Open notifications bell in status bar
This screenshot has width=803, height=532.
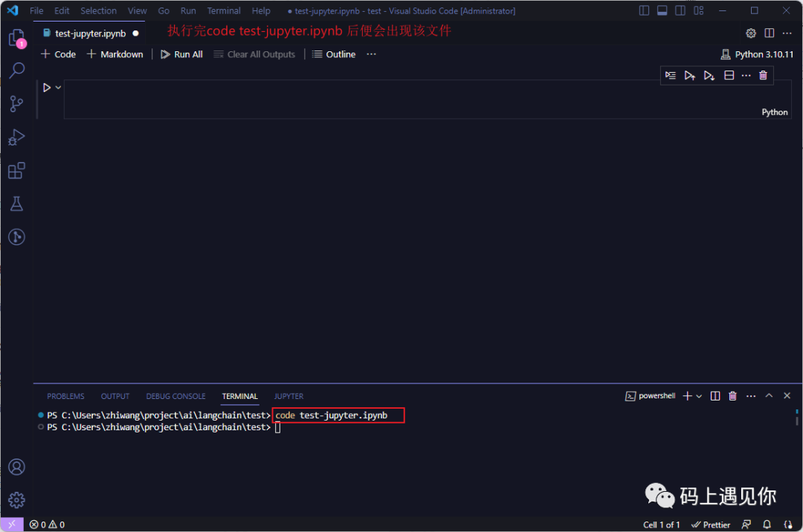(x=767, y=525)
